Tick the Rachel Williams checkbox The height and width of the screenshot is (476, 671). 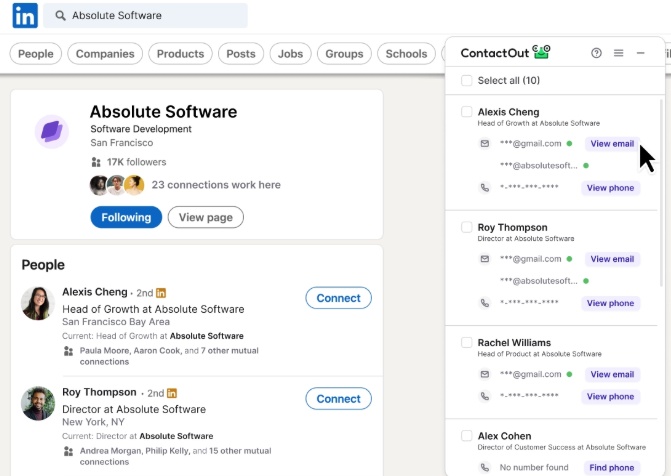(466, 342)
